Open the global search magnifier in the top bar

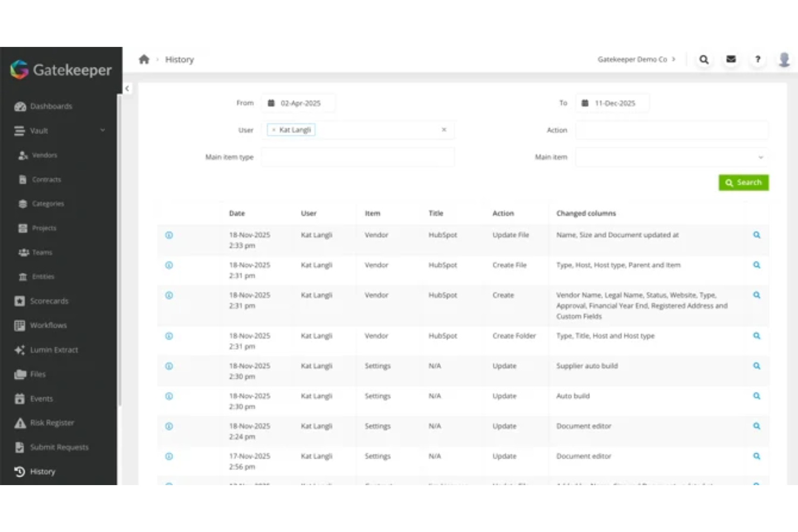704,59
